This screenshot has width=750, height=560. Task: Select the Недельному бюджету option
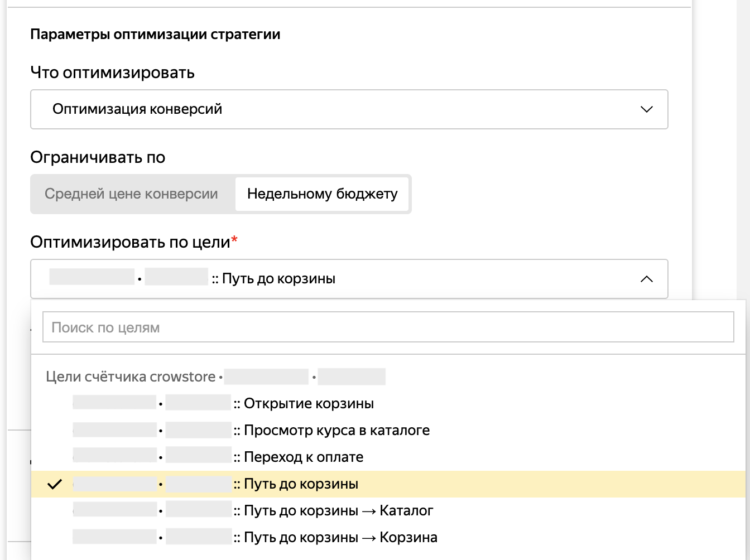tap(322, 194)
